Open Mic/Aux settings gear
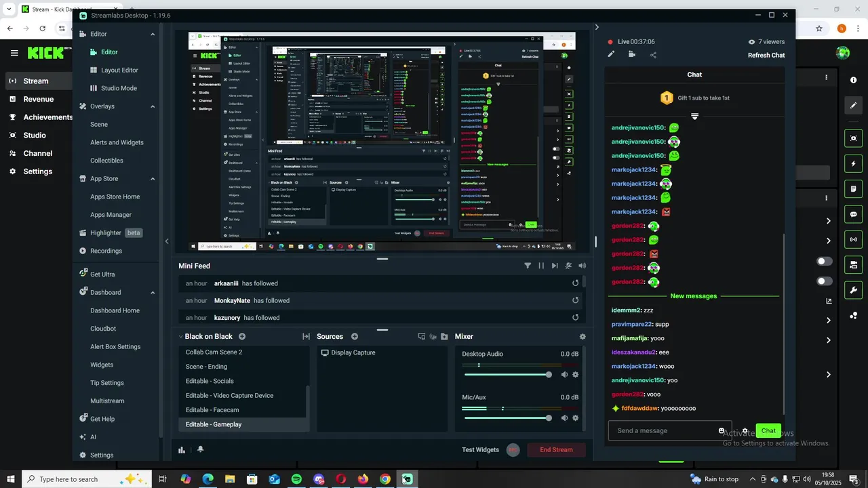The image size is (868, 488). pyautogui.click(x=576, y=418)
